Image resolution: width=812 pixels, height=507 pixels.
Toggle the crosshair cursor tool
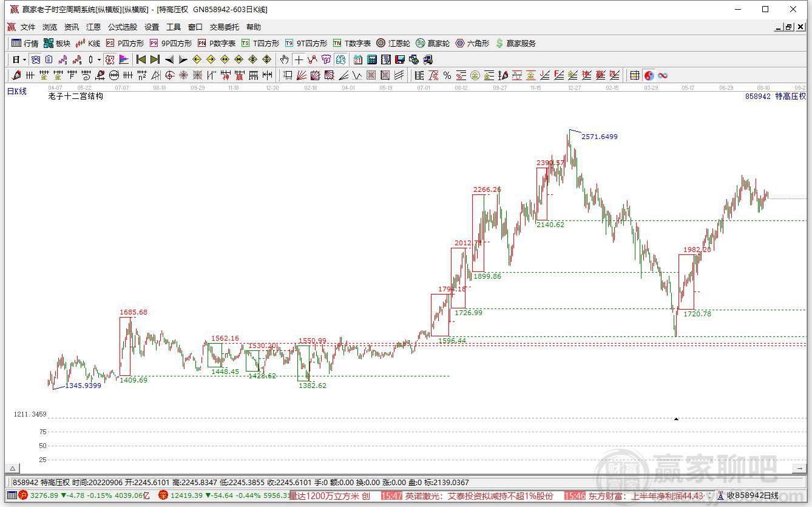tap(299, 60)
